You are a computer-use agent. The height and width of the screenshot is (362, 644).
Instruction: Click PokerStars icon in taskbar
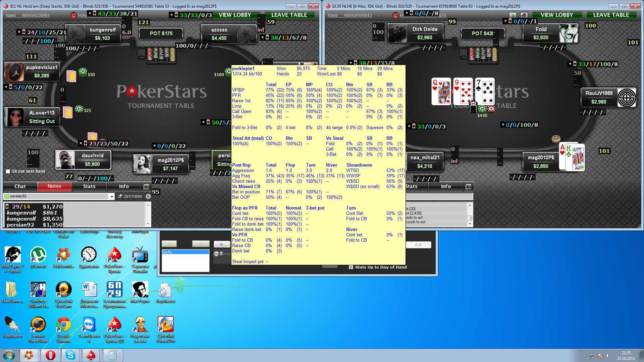[91, 355]
